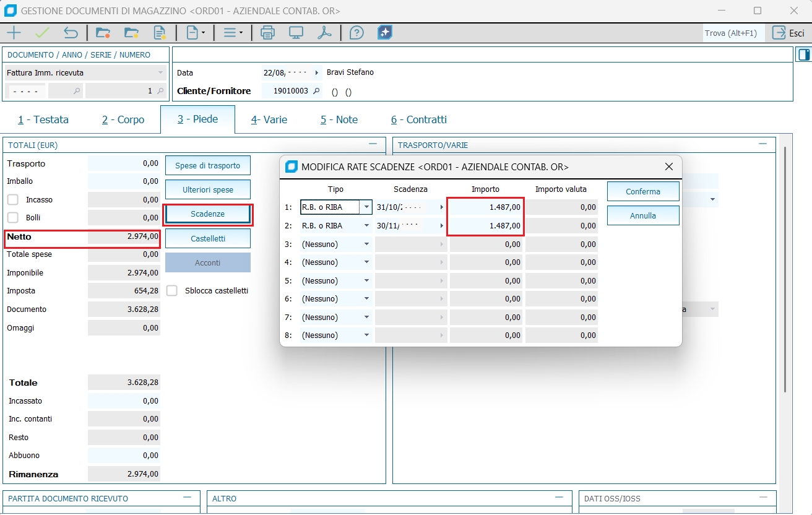Click the blue sparkle AI assistant icon

point(385,33)
